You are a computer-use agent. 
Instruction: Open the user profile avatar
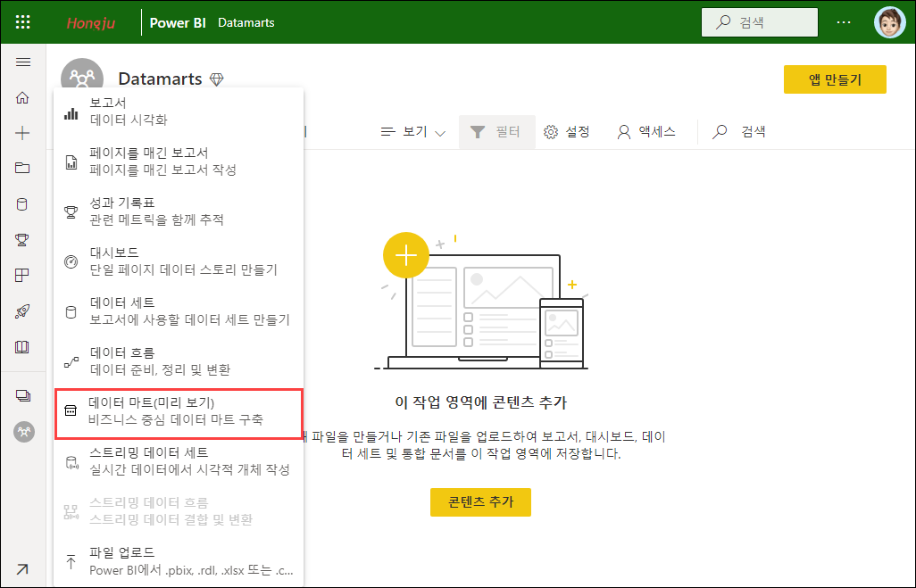click(890, 22)
